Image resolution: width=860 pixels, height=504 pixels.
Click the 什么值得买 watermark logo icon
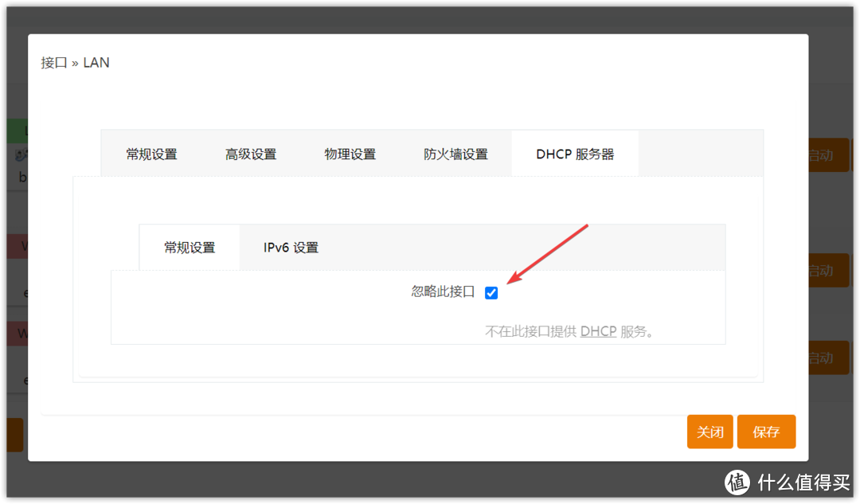[x=737, y=482]
